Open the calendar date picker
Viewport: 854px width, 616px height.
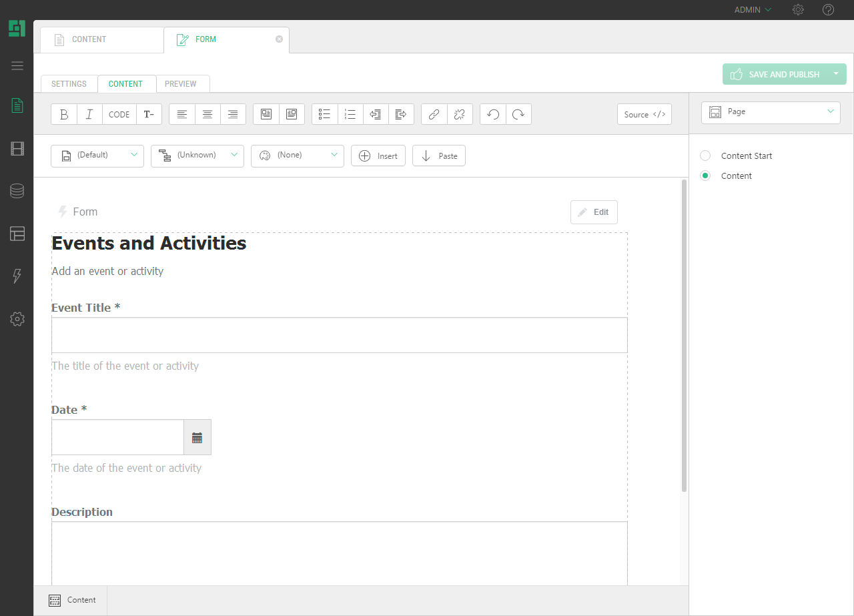pyautogui.click(x=197, y=438)
